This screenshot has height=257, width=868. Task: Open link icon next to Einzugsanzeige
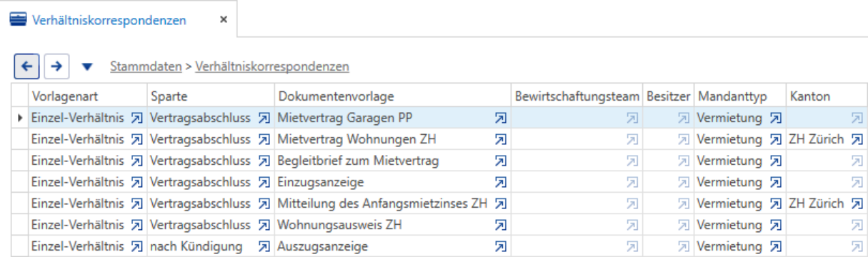click(x=501, y=182)
